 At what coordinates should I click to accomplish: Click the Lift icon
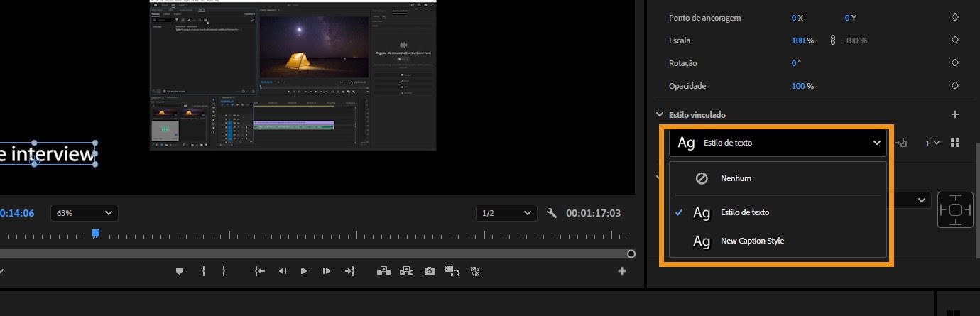pyautogui.click(x=383, y=271)
